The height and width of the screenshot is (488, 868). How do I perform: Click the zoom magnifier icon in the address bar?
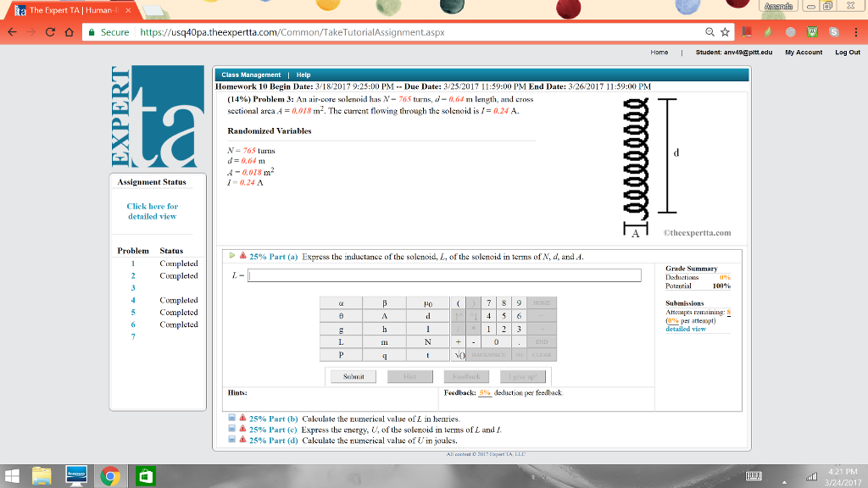tap(709, 32)
